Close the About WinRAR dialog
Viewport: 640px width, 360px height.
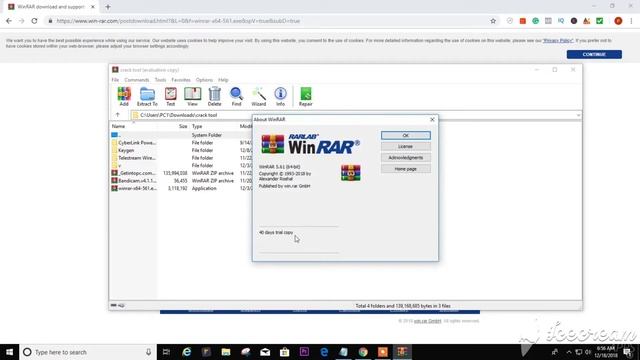coord(432,119)
